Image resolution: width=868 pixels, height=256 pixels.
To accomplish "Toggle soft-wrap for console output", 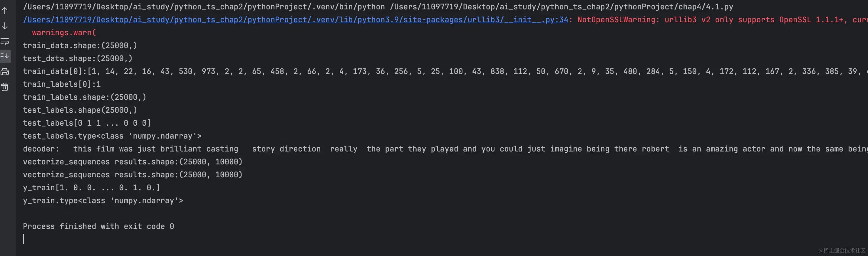I will (5, 41).
